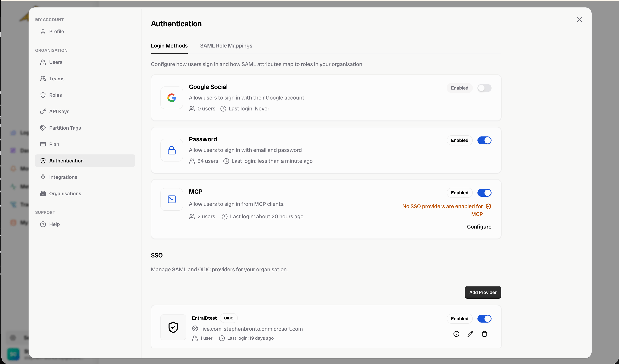View info for EntraIDtest provider
Screen dimensions: 619x364
pyautogui.click(x=456, y=334)
